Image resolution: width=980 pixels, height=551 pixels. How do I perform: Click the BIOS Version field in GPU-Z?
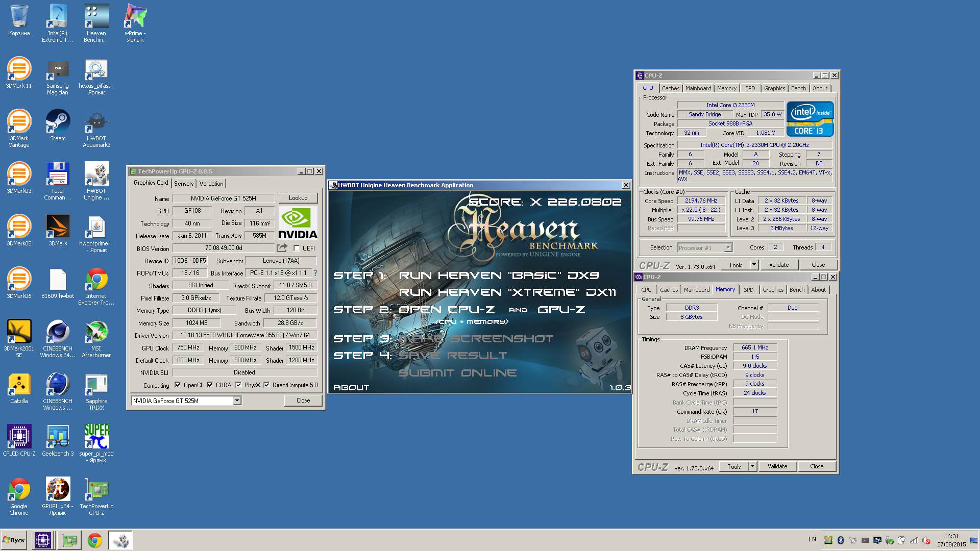(x=224, y=248)
